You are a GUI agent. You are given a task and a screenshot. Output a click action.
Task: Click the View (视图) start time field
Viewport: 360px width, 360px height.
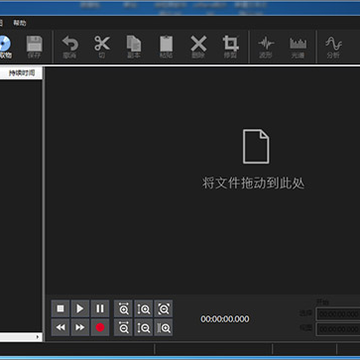(x=338, y=329)
